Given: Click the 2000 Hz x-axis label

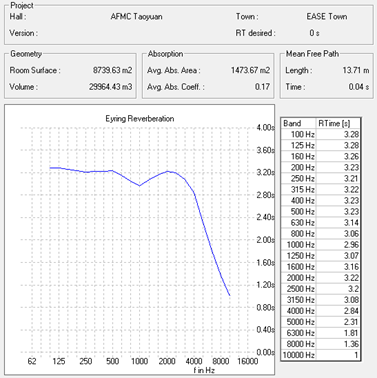Looking at the screenshot, I should [167, 361].
